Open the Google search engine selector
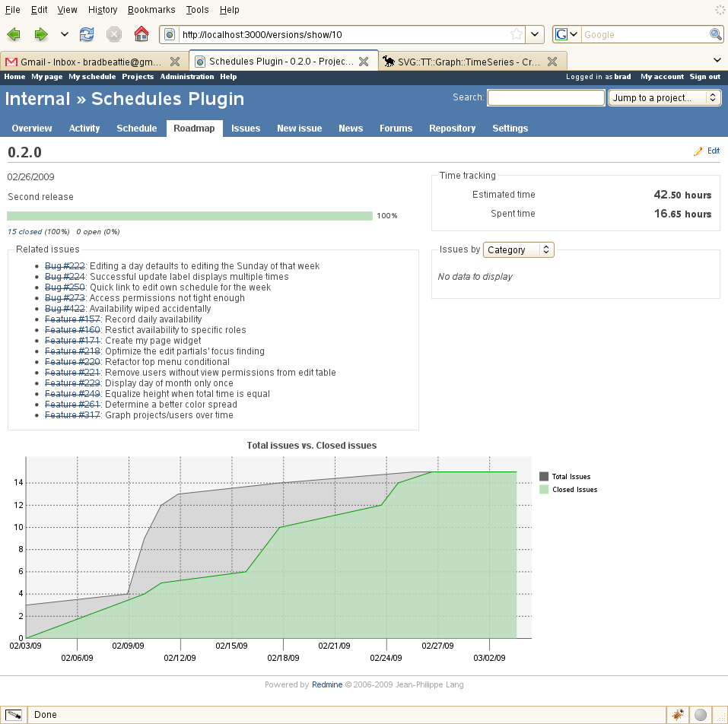Viewport: 728px width, 724px height. 566,34
